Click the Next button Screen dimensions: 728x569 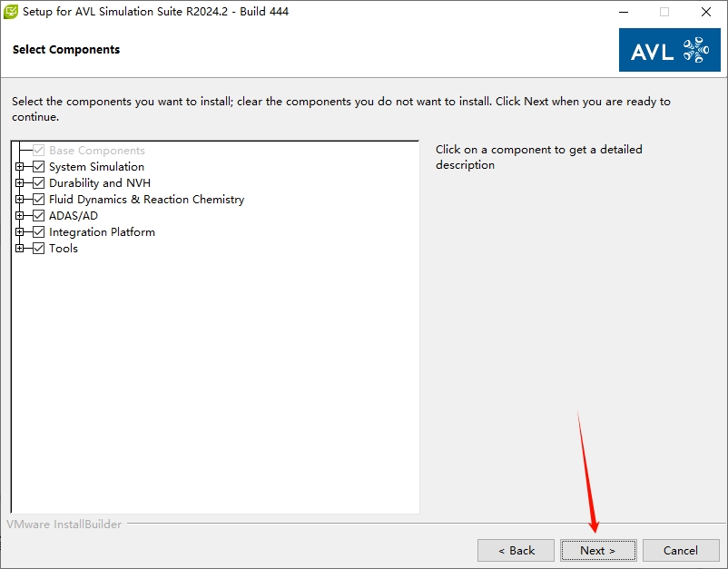pos(597,550)
